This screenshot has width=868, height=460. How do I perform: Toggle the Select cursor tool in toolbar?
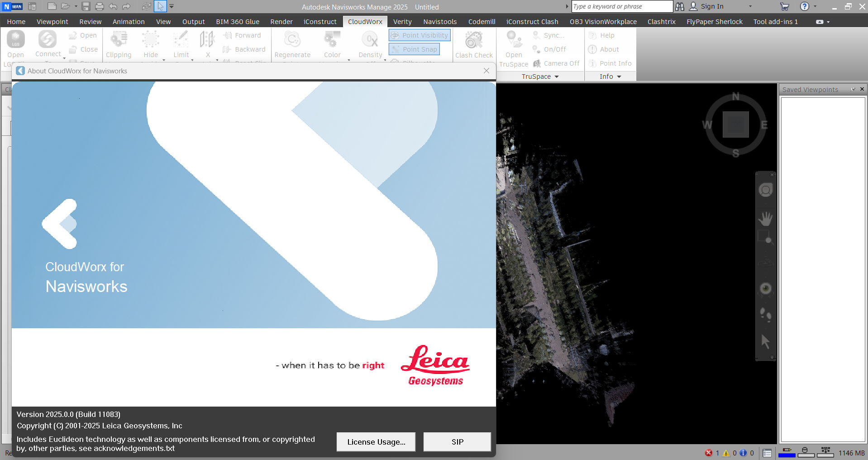[x=160, y=6]
